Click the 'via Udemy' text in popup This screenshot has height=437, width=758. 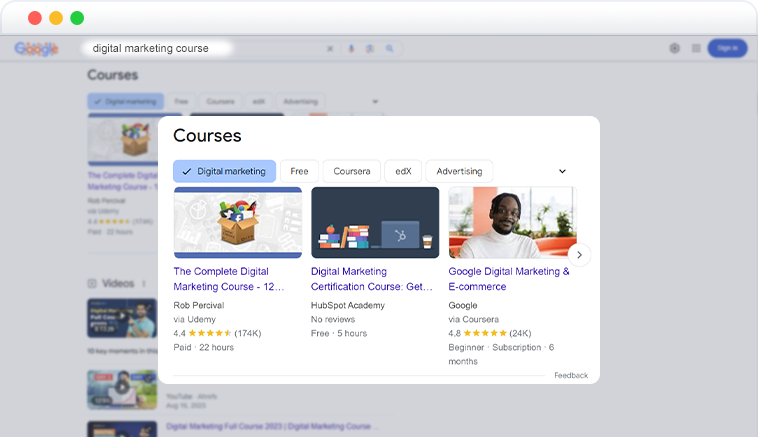[194, 319]
